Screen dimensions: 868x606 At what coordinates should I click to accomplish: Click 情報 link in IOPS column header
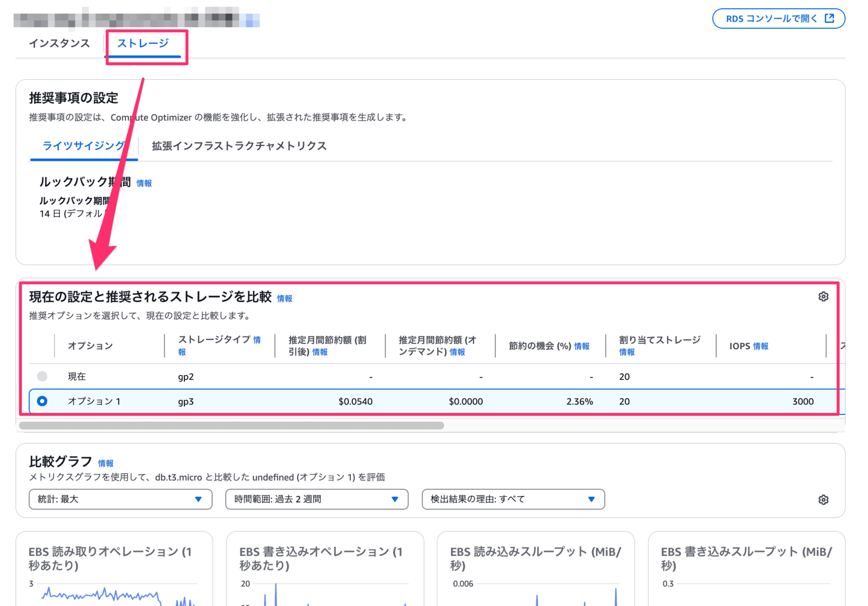click(x=761, y=346)
